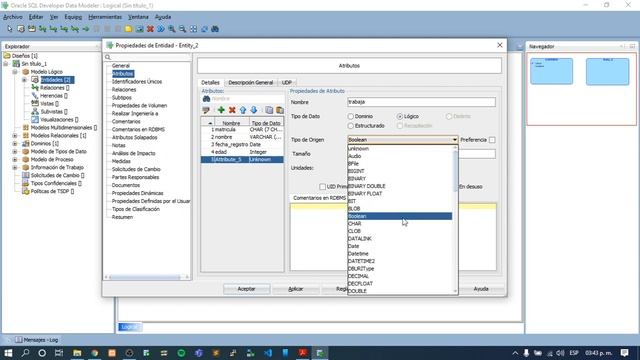Click the binoculars icon in attribute filter
Image resolution: width=640 pixels, height=360 pixels.
pyautogui.click(x=207, y=99)
